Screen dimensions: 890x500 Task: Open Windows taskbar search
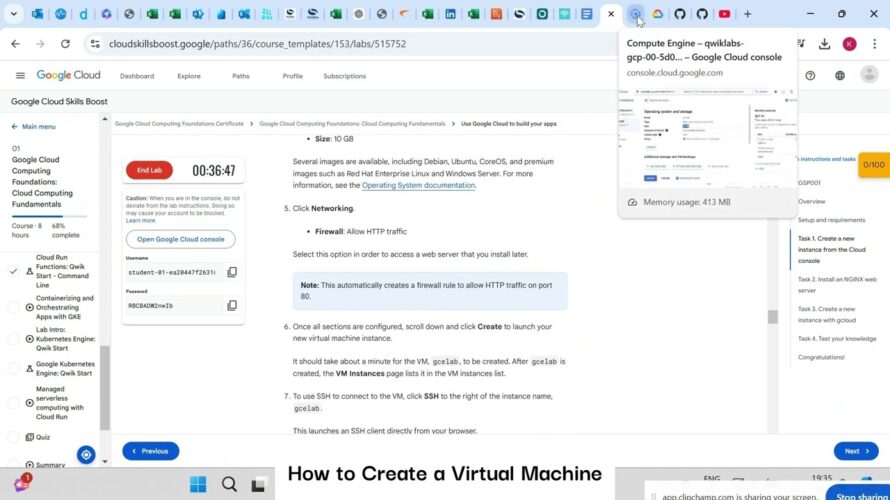point(229,484)
